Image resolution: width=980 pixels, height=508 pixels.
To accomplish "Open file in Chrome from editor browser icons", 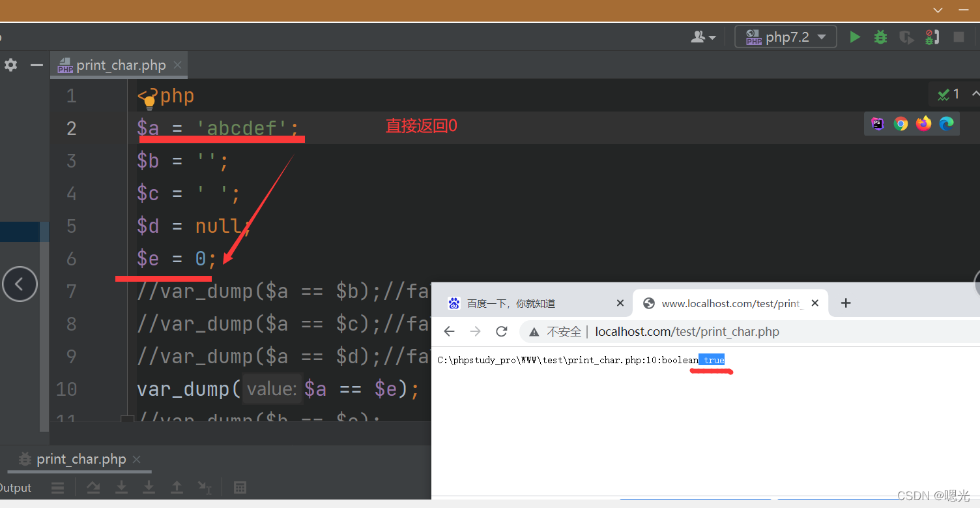I will [901, 123].
